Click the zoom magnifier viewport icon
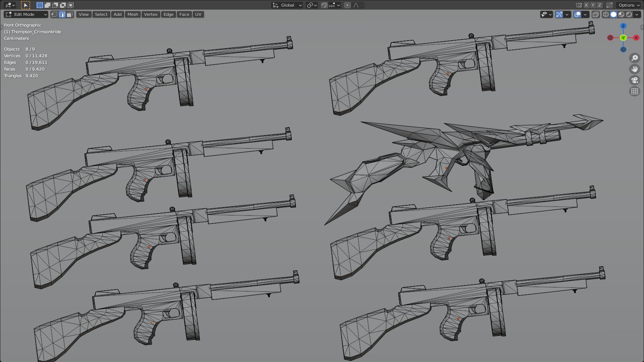The width and height of the screenshot is (644, 362). (635, 58)
